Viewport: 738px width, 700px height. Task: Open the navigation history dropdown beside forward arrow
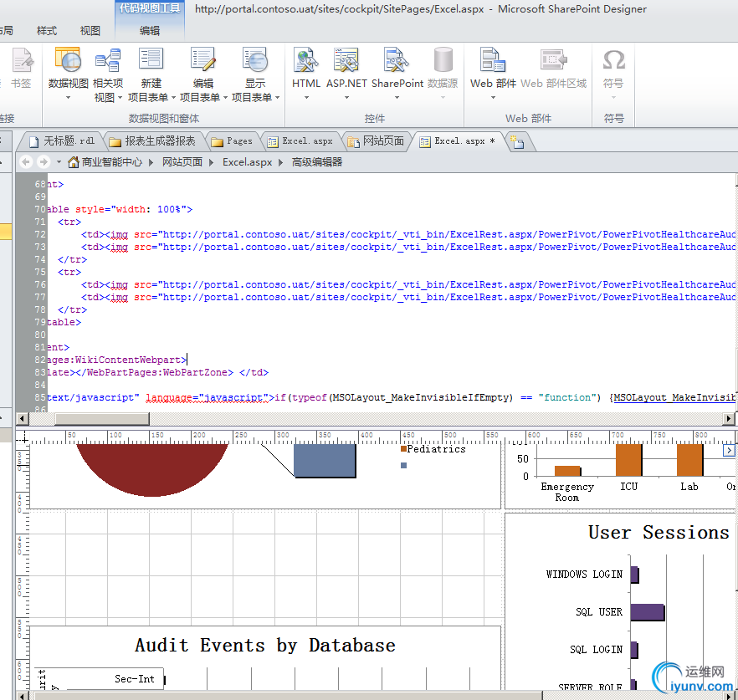59,162
